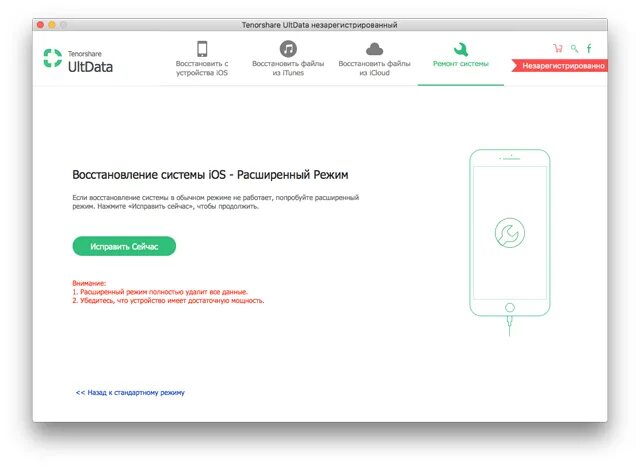Open the shopping cart icon
Viewport: 640px width, 468px height.
[558, 49]
